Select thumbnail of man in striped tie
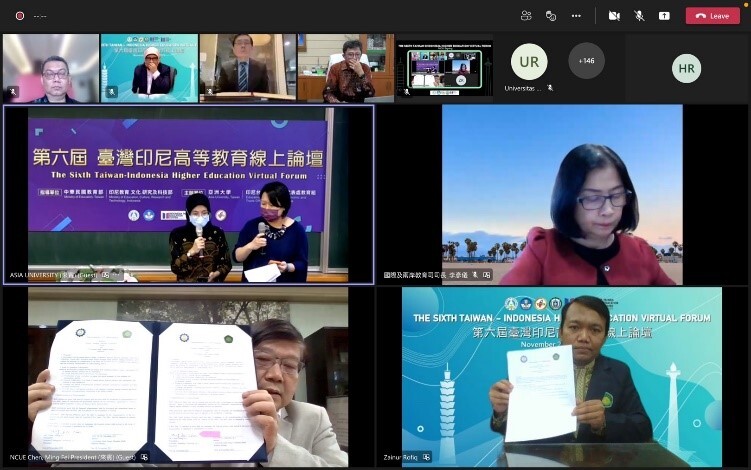 (248, 68)
